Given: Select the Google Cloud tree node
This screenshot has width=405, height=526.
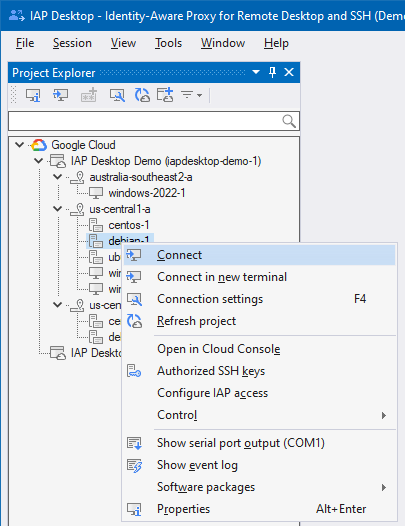Looking at the screenshot, I should tap(83, 145).
